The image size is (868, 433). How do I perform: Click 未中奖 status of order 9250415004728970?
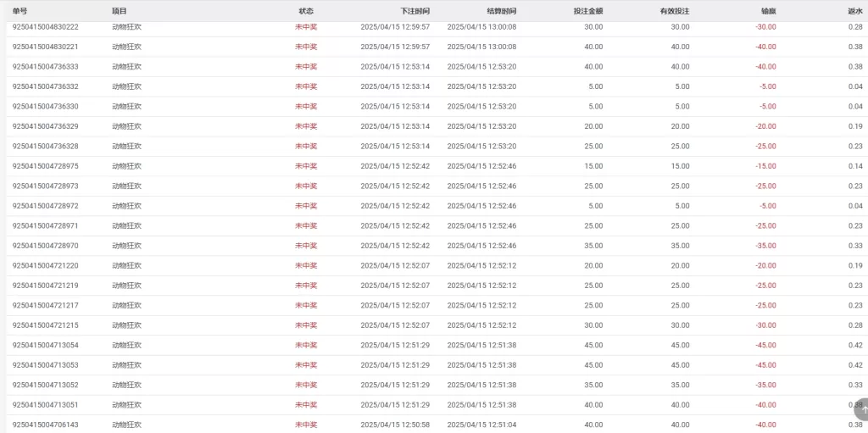click(306, 246)
